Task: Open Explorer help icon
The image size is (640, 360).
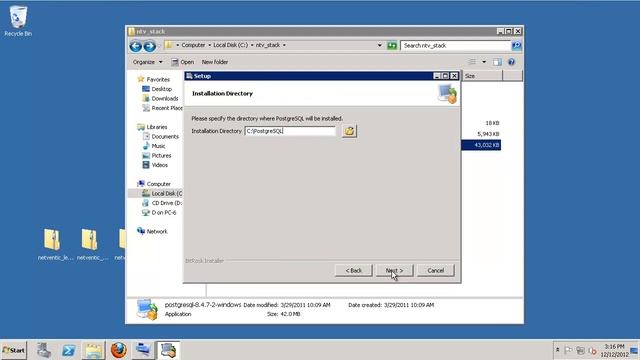Action: (x=511, y=62)
